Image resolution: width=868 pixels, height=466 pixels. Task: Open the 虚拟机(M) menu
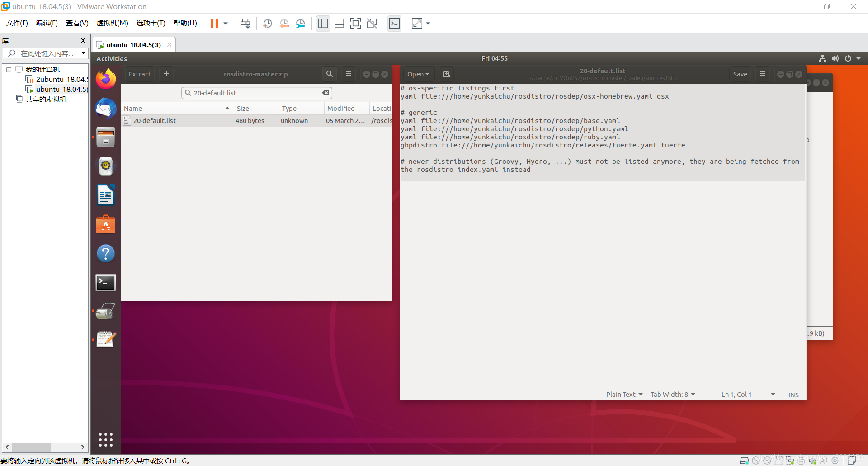coord(113,23)
